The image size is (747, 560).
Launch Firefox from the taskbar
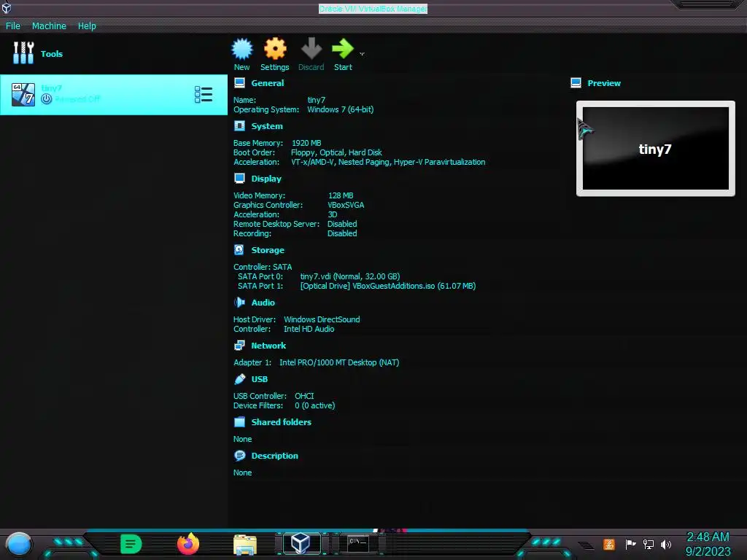tap(188, 544)
